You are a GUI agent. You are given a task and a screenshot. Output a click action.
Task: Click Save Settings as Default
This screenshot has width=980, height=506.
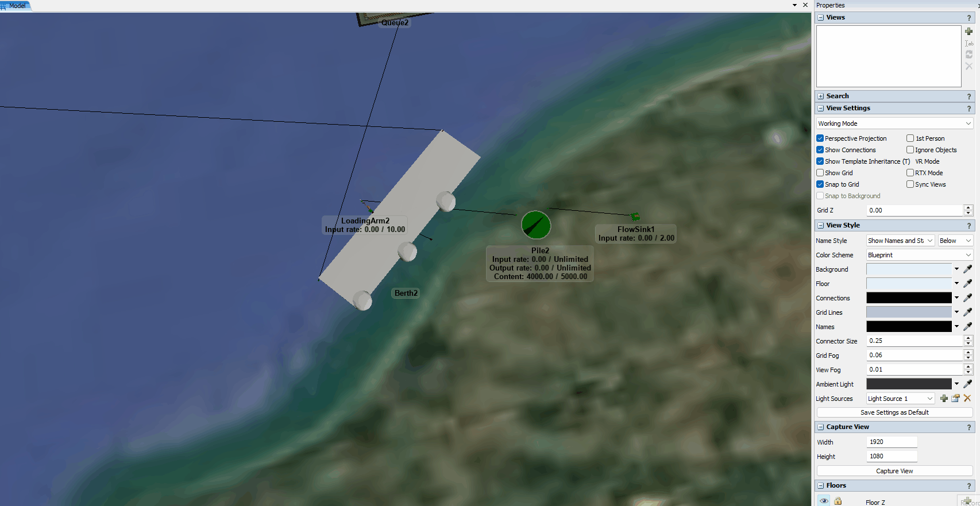(x=894, y=412)
